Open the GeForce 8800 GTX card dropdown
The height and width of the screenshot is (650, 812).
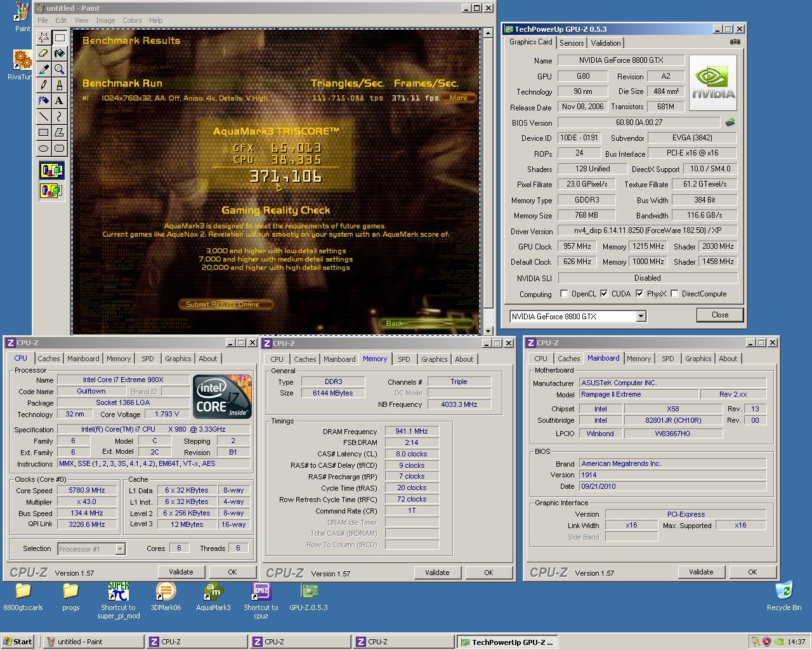coord(641,316)
